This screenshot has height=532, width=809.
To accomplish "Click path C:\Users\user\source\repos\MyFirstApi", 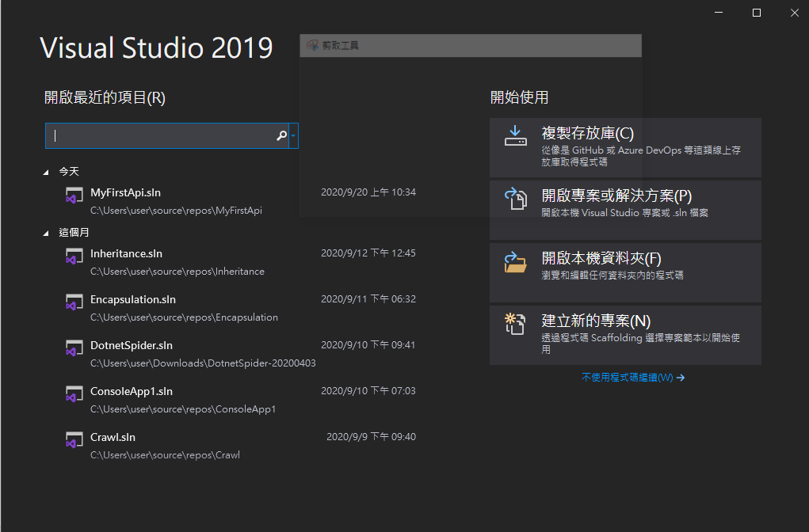I will pyautogui.click(x=176, y=211).
